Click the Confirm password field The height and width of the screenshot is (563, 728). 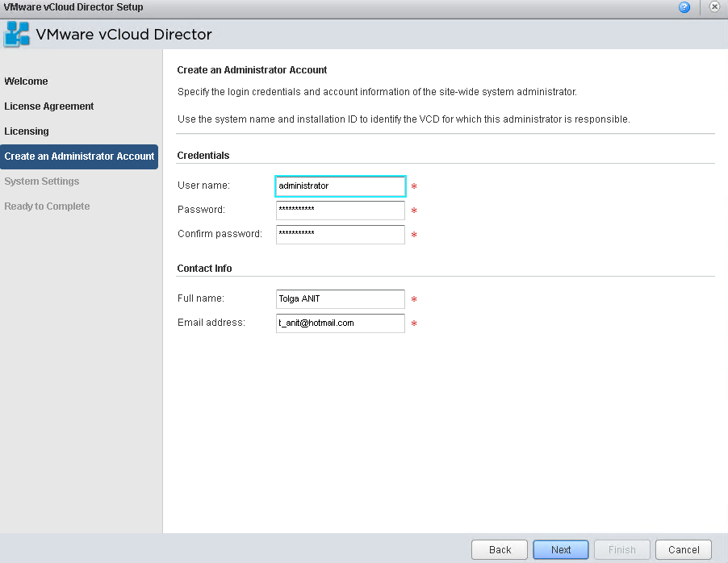[x=341, y=235]
